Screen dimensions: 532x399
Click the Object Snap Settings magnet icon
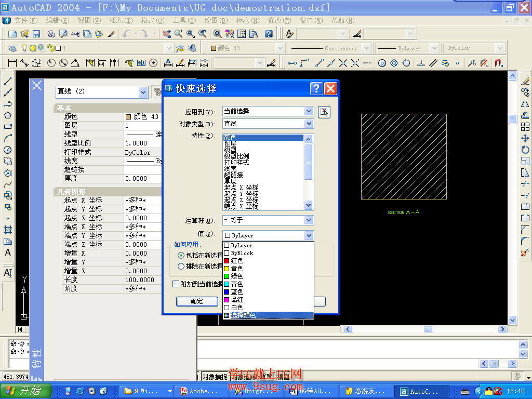498,63
